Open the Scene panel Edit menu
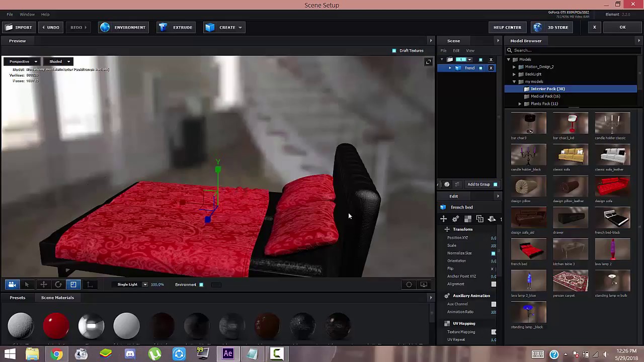 coord(456,51)
